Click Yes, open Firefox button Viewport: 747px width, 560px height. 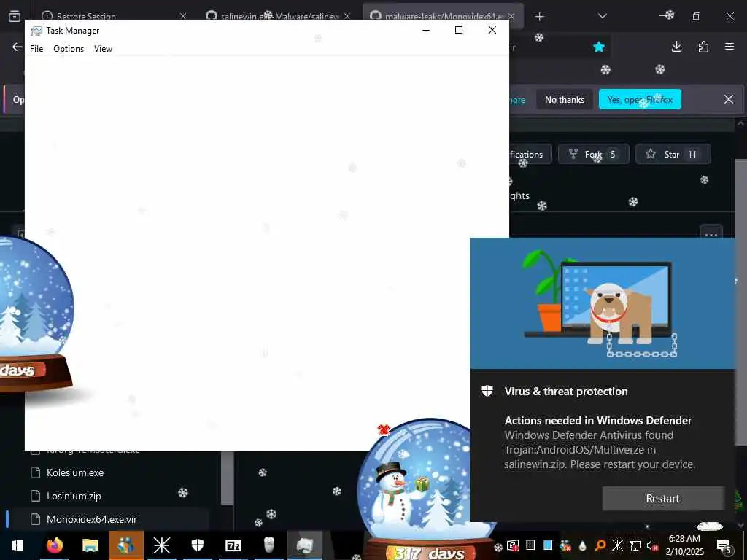640,99
